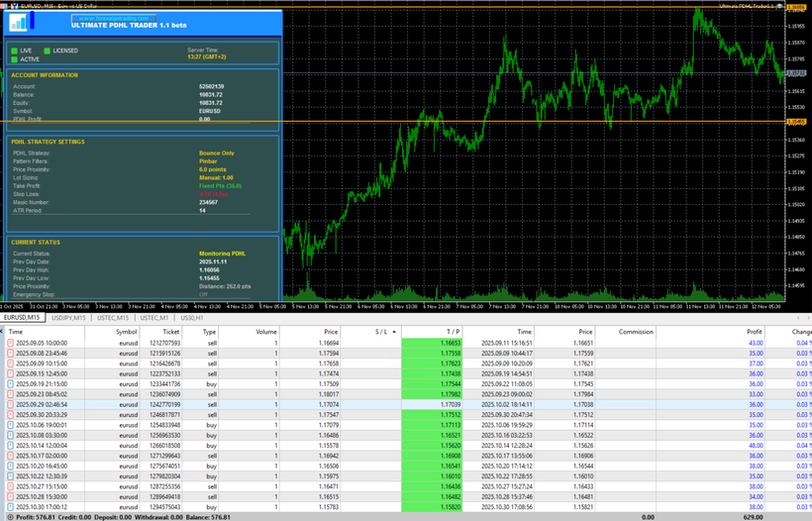Click the Magic Number value 234567

[208, 202]
